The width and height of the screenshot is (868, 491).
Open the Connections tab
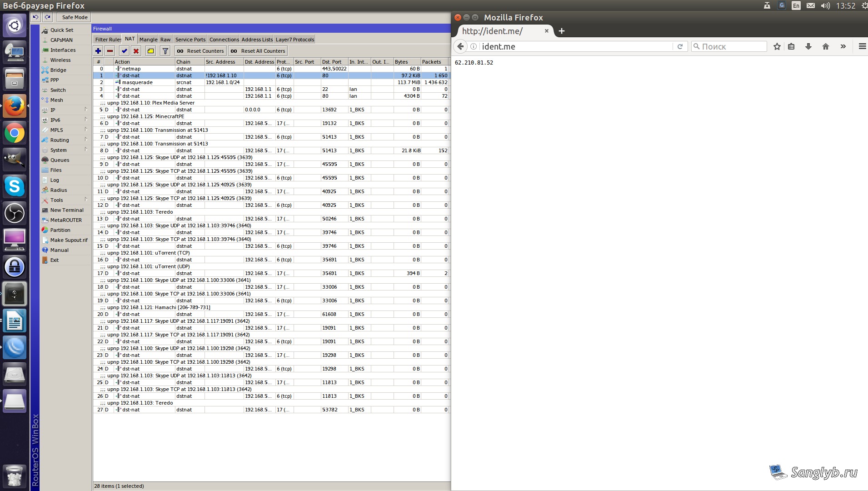(224, 40)
